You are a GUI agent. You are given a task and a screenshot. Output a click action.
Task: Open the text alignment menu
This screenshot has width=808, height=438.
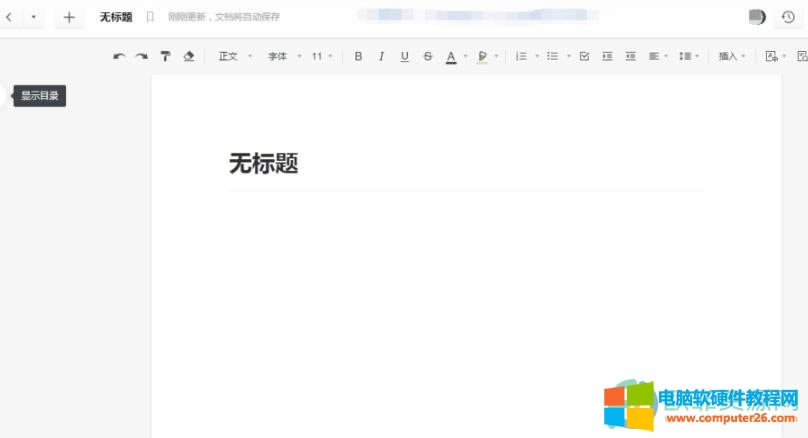657,57
